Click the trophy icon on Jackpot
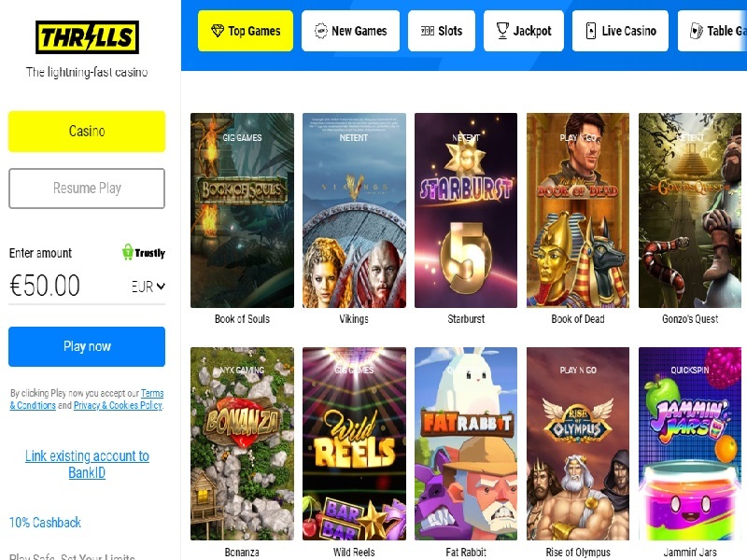 (x=502, y=31)
